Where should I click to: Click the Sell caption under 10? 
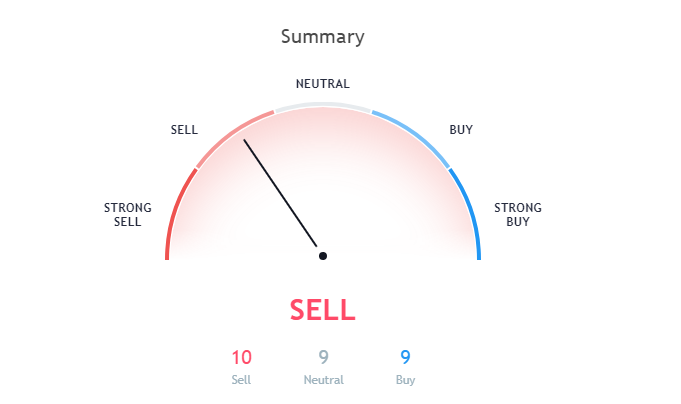pyautogui.click(x=241, y=380)
